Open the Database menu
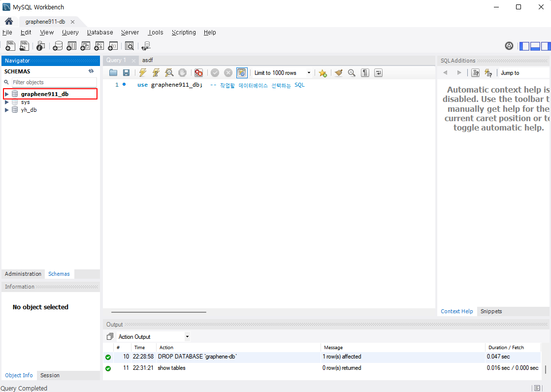The height and width of the screenshot is (392, 551). coord(100,33)
